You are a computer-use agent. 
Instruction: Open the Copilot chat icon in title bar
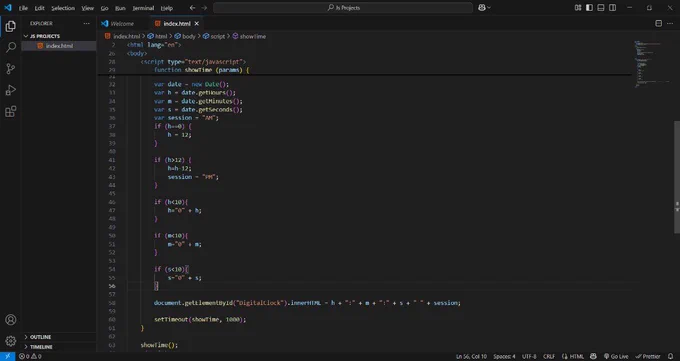[x=481, y=7]
